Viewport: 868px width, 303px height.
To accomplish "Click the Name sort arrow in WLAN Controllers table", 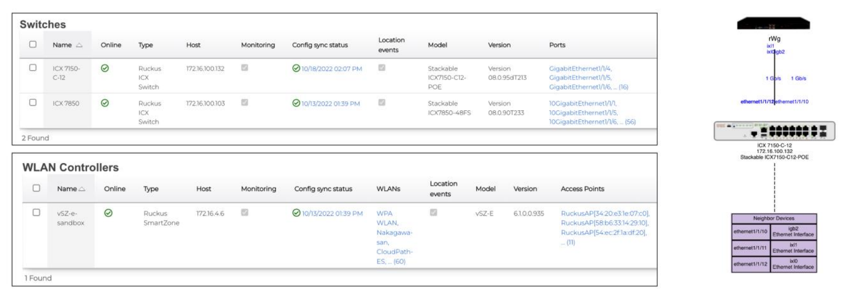I will click(x=82, y=189).
